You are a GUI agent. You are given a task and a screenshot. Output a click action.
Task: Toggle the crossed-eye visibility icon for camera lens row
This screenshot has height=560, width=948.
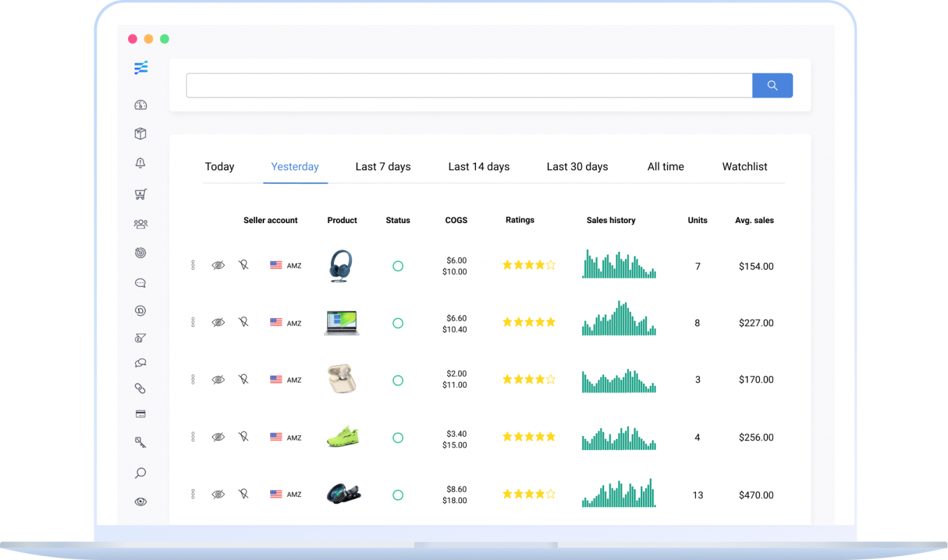click(218, 494)
